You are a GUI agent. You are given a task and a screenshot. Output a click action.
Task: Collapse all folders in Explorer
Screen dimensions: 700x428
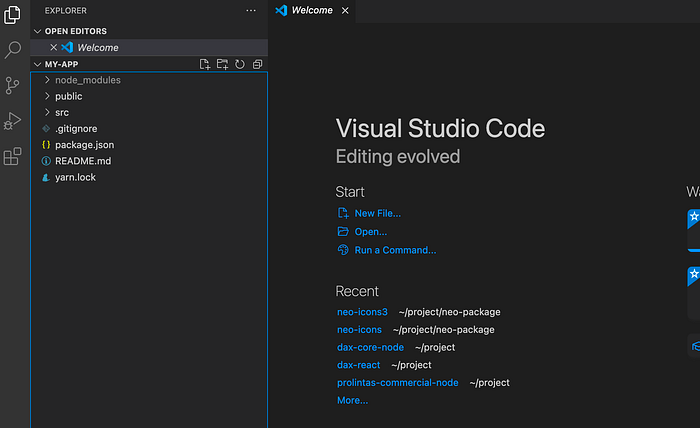coord(257,64)
